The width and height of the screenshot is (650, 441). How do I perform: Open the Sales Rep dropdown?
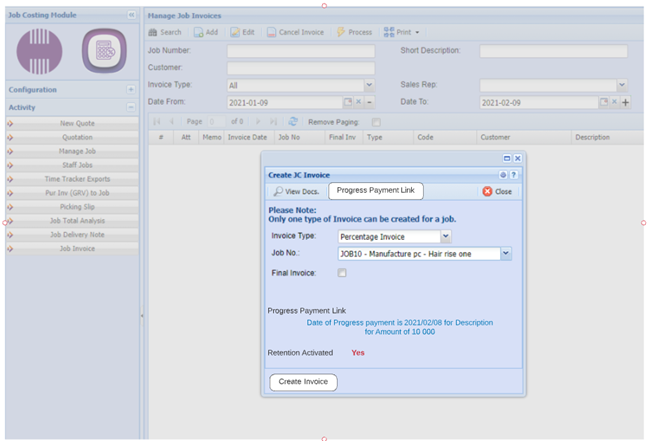point(621,85)
